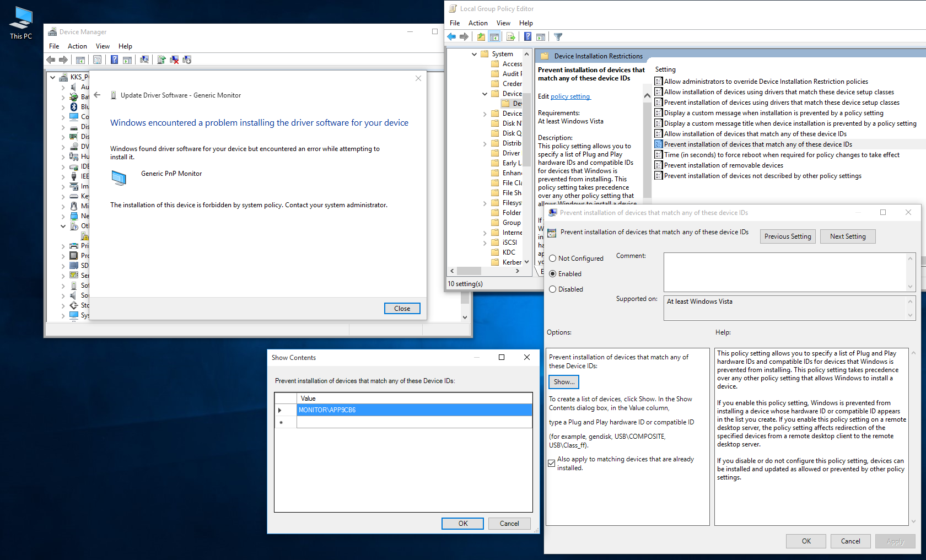Image resolution: width=926 pixels, height=560 pixels.
Task: Toggle console tree icon in Device Manager toolbar
Action: pyautogui.click(x=80, y=60)
